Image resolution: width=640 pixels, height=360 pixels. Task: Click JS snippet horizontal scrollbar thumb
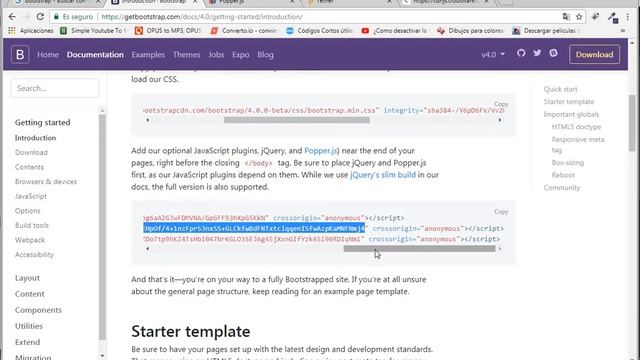(x=420, y=249)
